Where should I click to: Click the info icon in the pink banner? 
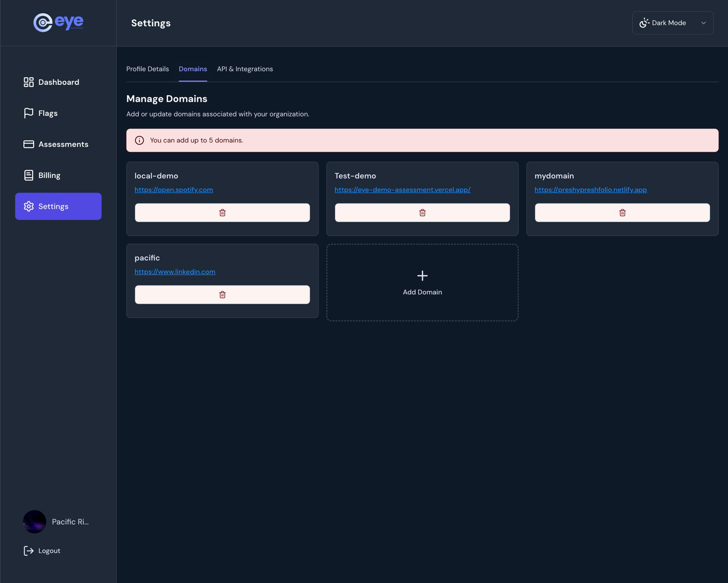[139, 140]
